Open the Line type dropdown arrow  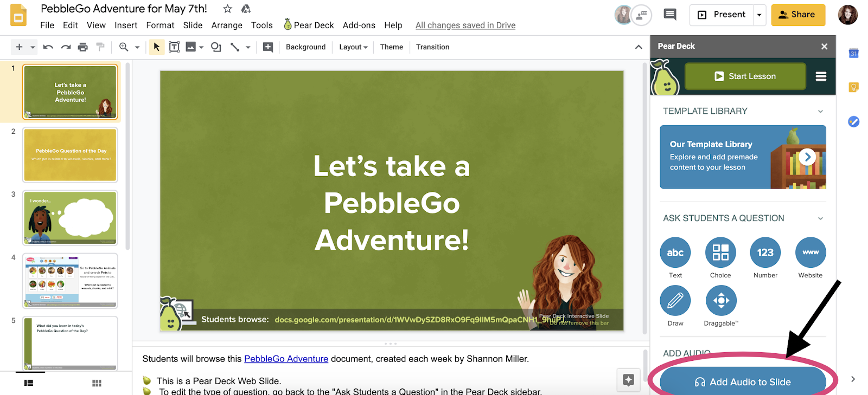point(248,47)
